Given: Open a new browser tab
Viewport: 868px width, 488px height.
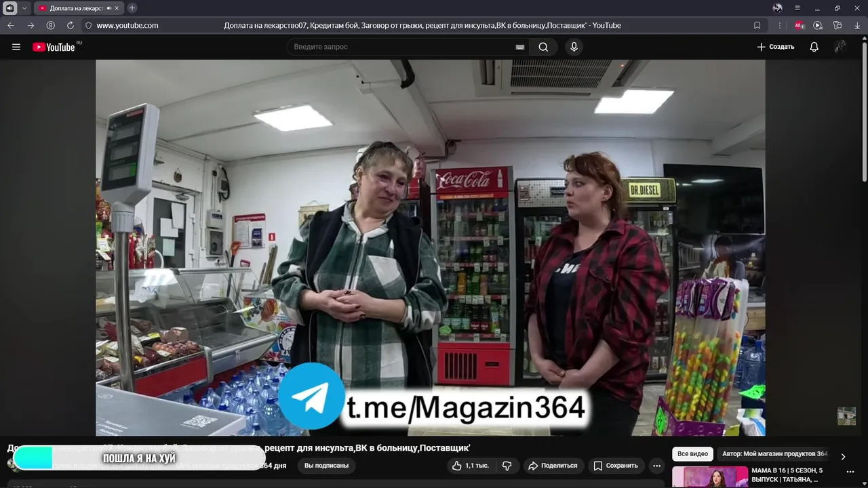Looking at the screenshot, I should 132,8.
